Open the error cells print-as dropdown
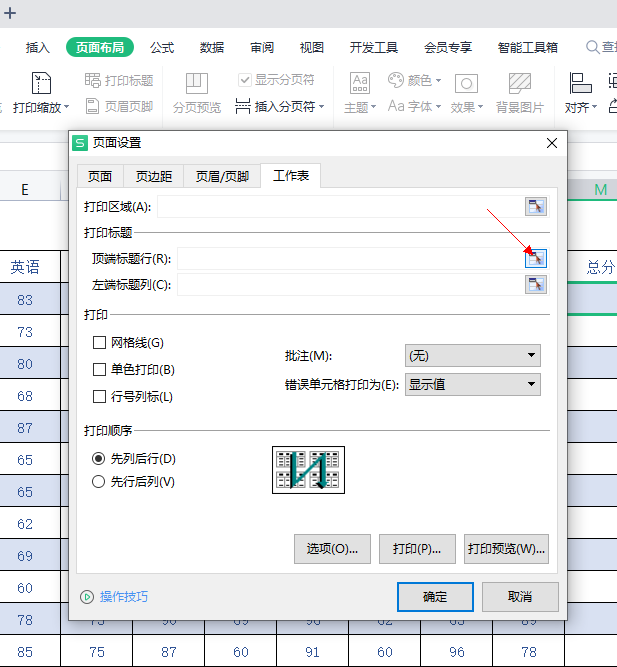This screenshot has width=617, height=667. [473, 385]
